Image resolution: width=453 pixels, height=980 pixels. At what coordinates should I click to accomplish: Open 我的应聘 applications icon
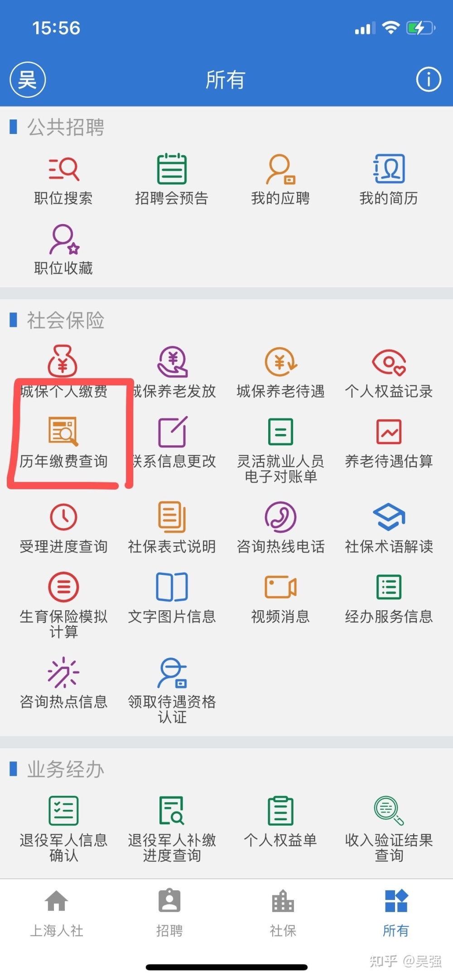tap(280, 169)
